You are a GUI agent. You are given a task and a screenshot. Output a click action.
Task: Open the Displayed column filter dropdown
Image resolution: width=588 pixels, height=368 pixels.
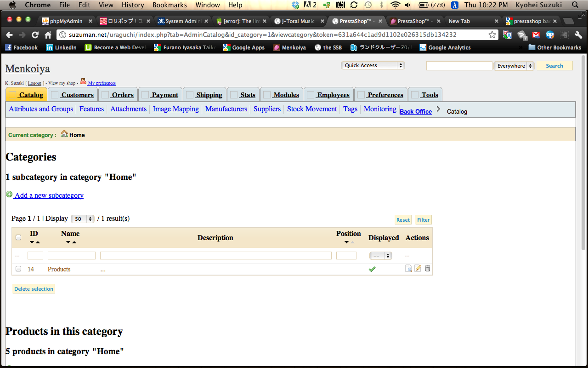(381, 256)
